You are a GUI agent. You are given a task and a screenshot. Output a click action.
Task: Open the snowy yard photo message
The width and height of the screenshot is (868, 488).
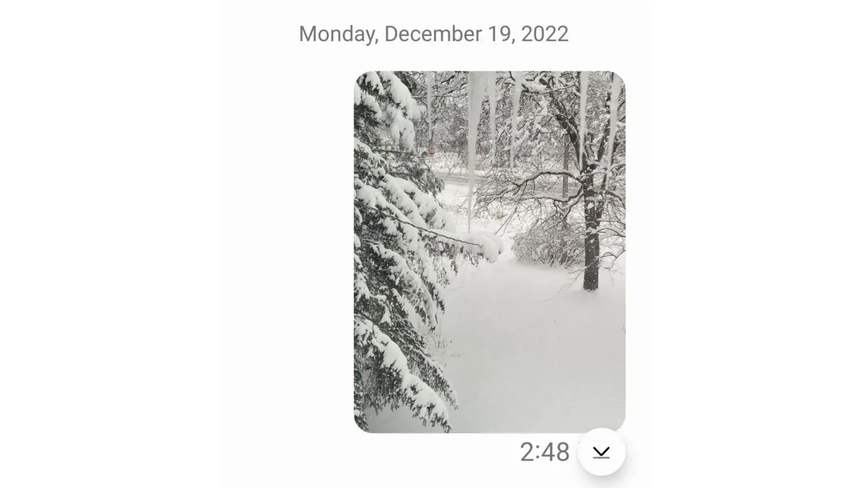[490, 252]
